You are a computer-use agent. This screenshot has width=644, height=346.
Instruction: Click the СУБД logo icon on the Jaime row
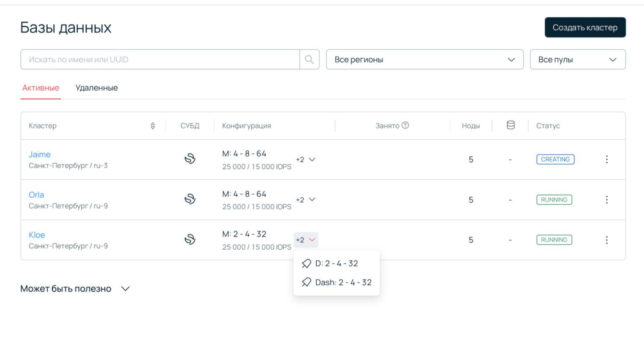[x=190, y=159]
